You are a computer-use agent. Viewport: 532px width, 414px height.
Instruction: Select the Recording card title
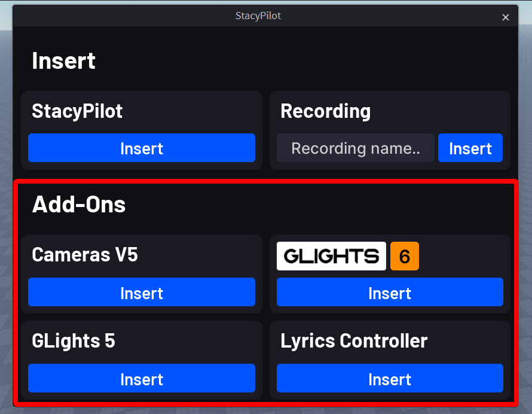[x=325, y=111]
